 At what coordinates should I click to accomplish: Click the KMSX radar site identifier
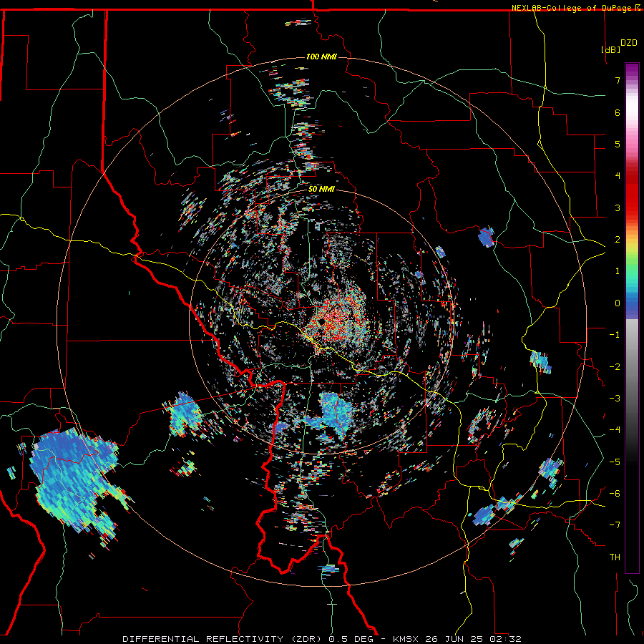406,639
